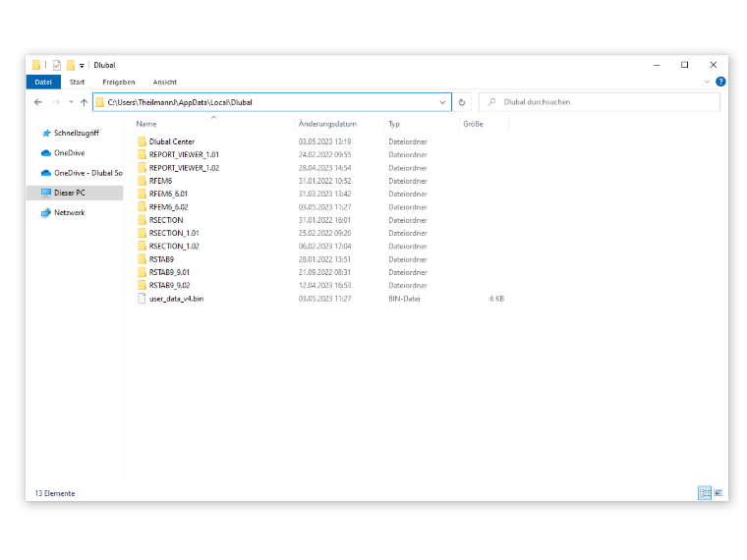This screenshot has width=747, height=560.
Task: Click the address bar path text
Action: tap(180, 102)
